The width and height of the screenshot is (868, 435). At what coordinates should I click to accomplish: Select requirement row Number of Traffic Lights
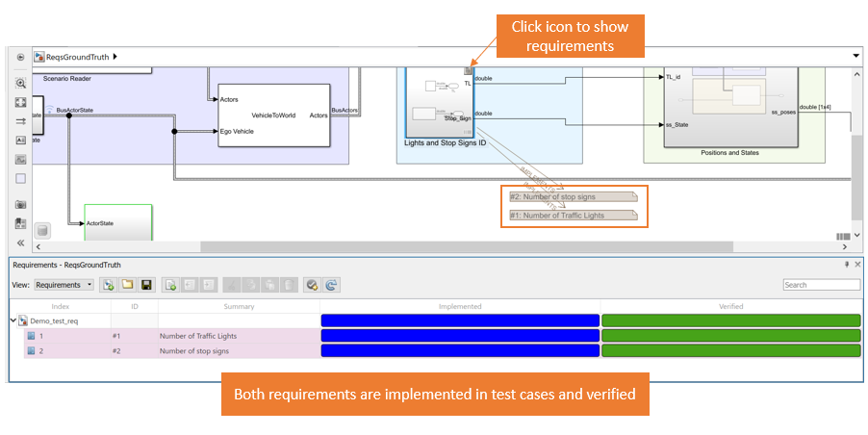pos(197,336)
